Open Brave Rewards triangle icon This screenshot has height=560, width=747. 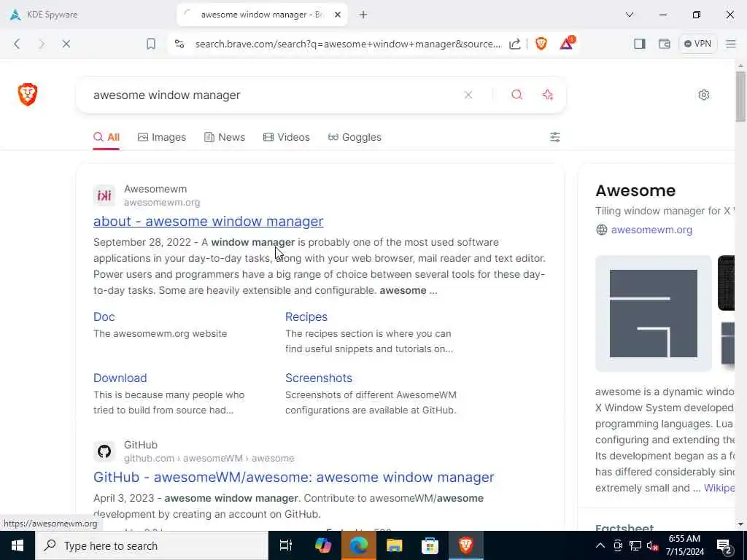coord(567,43)
